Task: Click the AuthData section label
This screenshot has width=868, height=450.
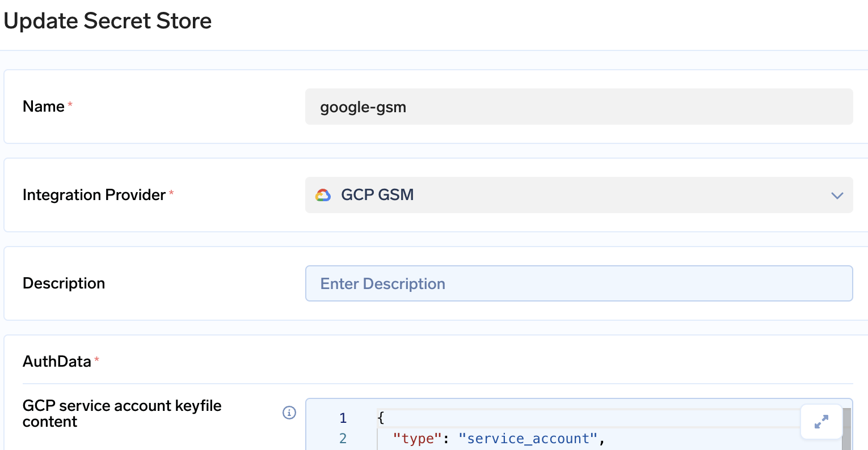Action: [57, 362]
